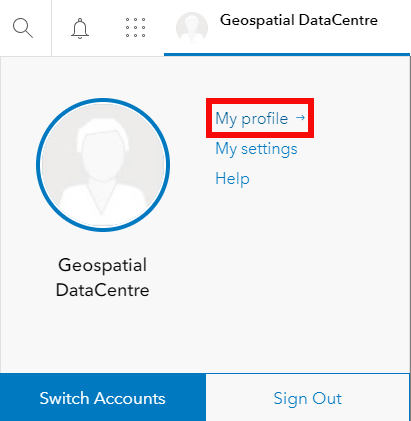Select the Switch Accounts button
Viewport: 411px width, 421px height.
(x=103, y=398)
